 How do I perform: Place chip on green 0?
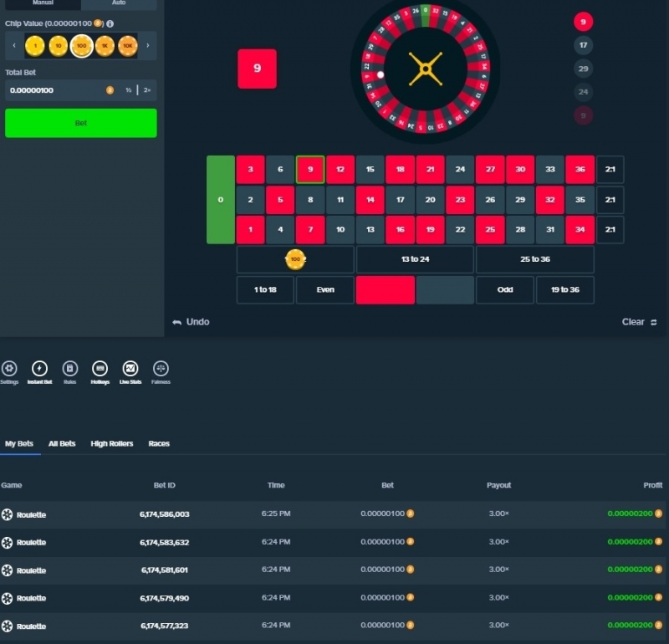coord(221,200)
